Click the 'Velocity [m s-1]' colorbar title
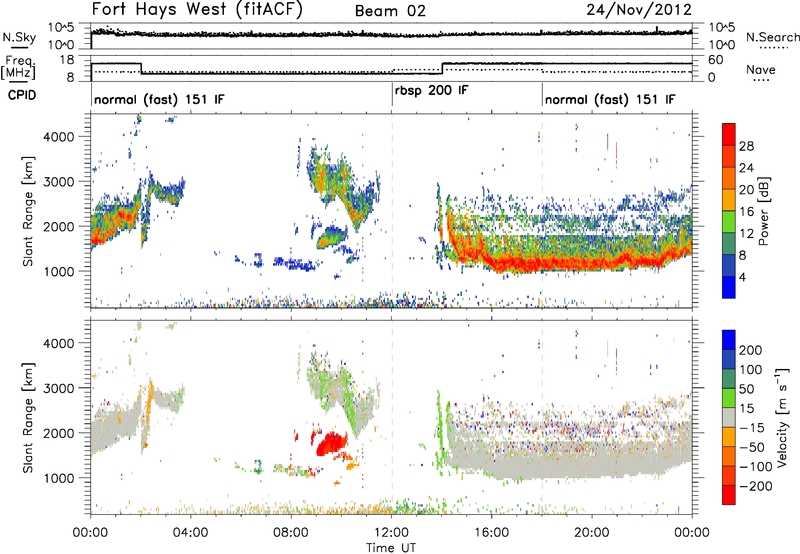This screenshot has width=800, height=554. click(782, 418)
